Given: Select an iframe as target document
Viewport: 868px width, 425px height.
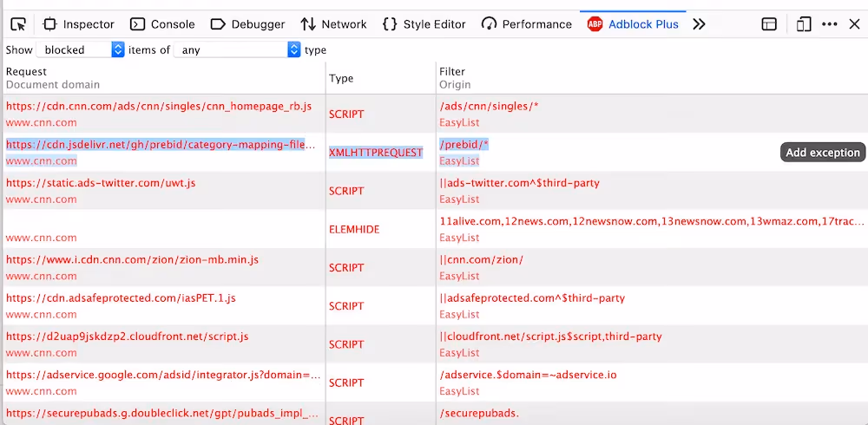Looking at the screenshot, I should pyautogui.click(x=769, y=24).
